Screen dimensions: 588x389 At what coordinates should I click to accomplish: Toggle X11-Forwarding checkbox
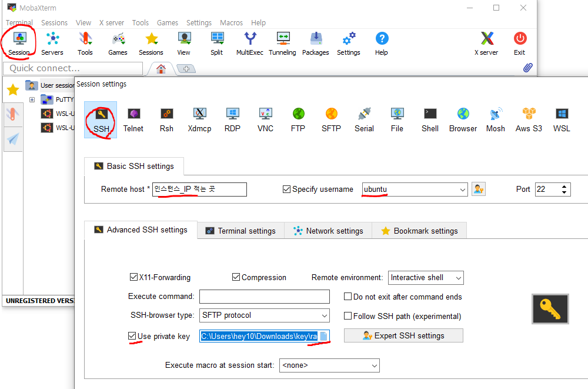133,277
